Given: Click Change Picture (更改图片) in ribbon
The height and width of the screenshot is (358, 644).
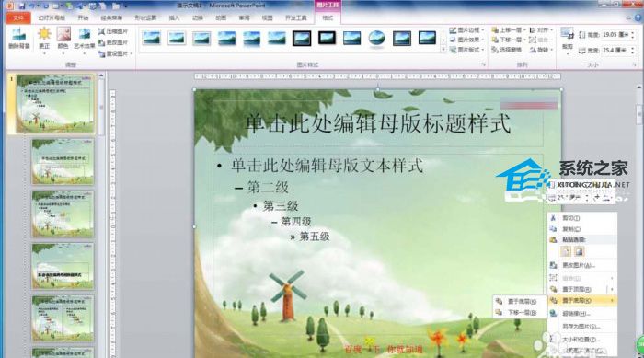Looking at the screenshot, I should point(113,42).
